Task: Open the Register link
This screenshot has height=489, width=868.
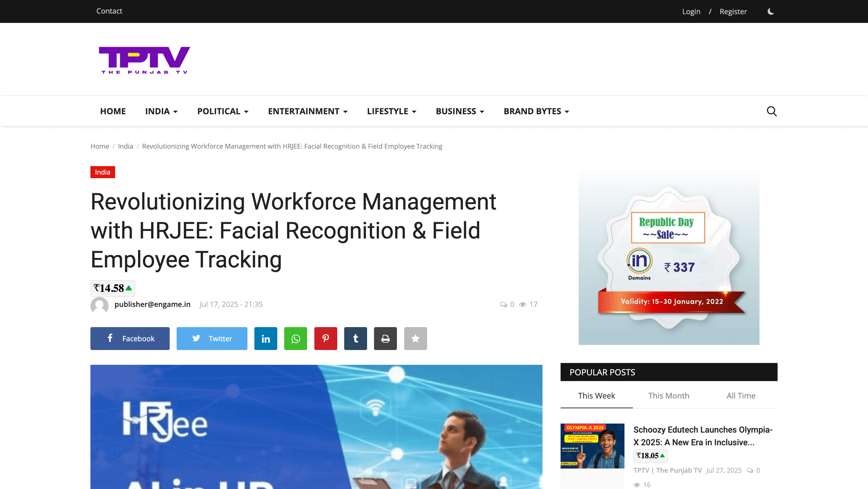Action: (733, 11)
